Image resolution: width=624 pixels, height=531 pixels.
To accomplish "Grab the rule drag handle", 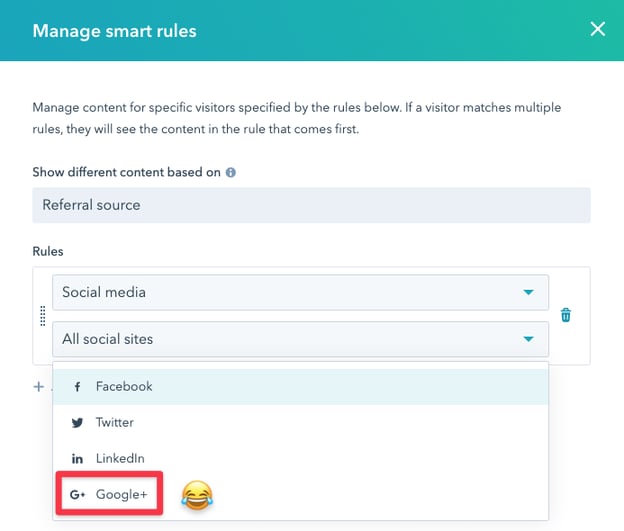I will point(43,316).
